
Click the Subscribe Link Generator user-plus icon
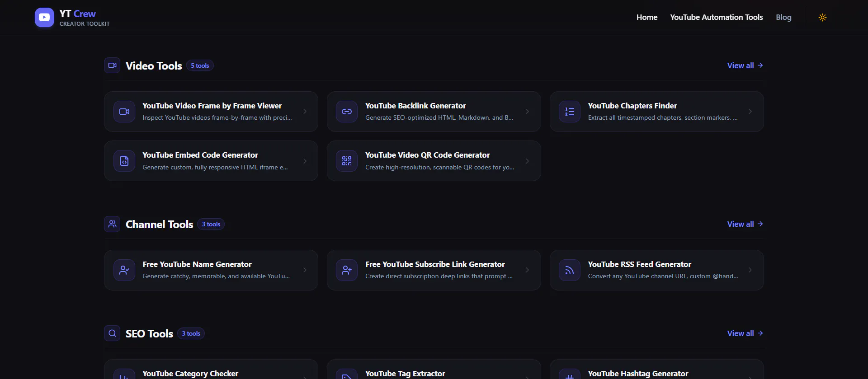(347, 270)
